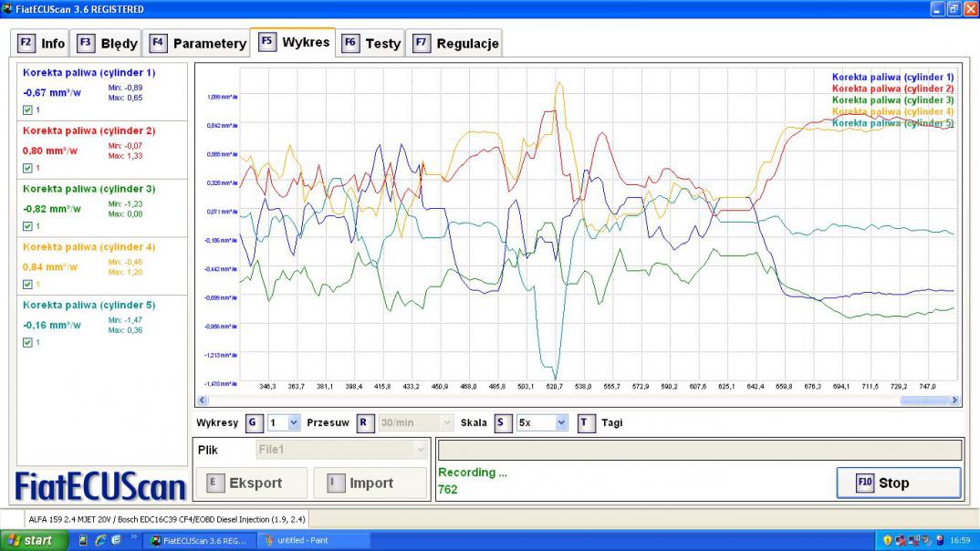Click the Eksport button

coord(251,483)
